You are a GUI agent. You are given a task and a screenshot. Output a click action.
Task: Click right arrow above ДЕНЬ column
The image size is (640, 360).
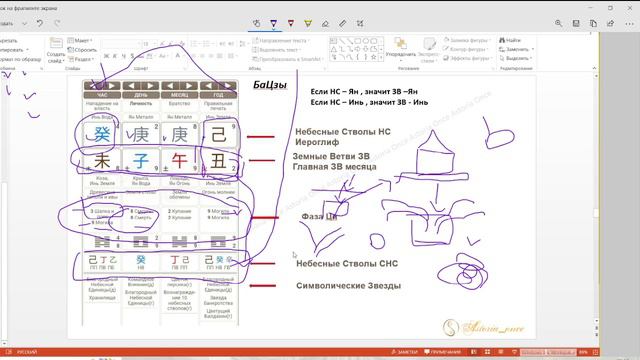[x=150, y=86]
